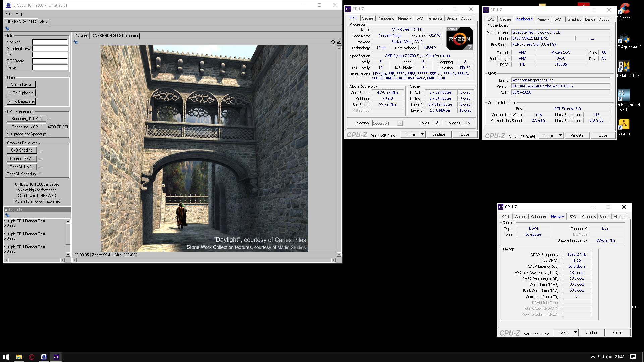Viewport: 644px width, 362px height.
Task: Click the Tools button in the Mainboard window
Action: click(x=548, y=135)
